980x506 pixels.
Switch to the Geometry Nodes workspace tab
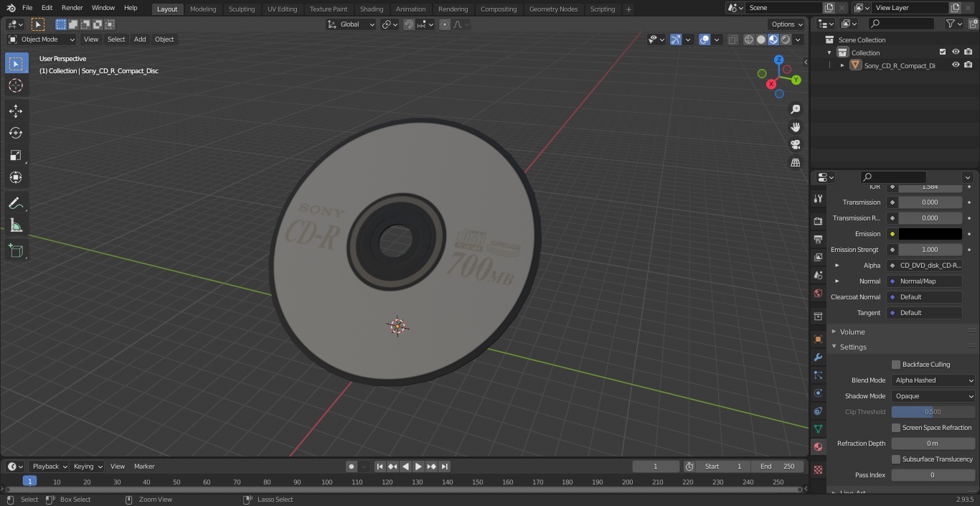(553, 9)
